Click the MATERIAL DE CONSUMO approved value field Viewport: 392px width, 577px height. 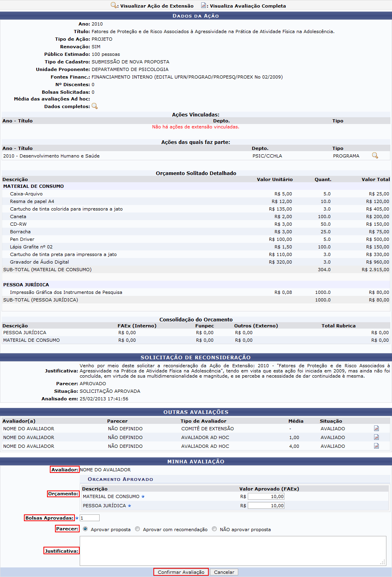(266, 496)
